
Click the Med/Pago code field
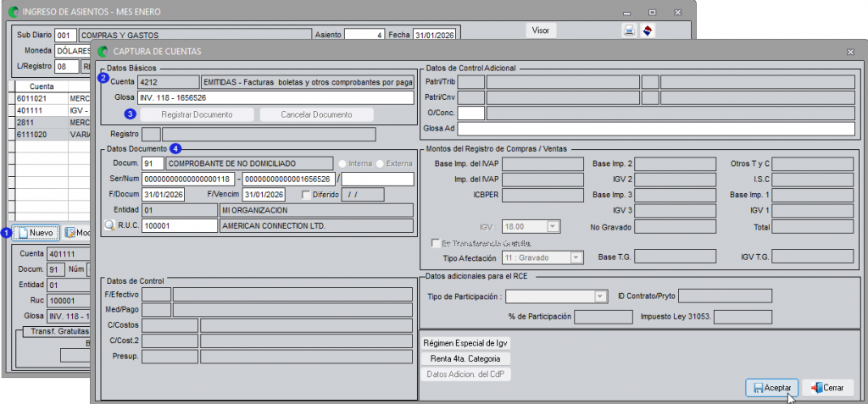[157, 310]
